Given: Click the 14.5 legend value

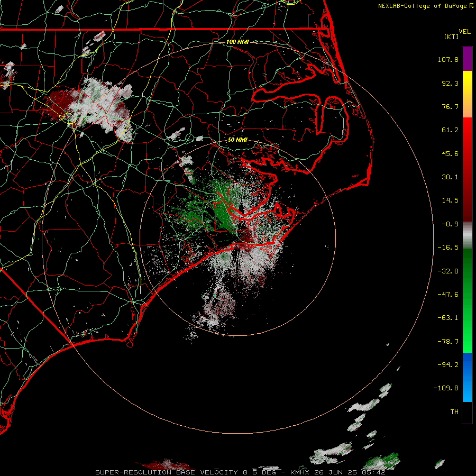Looking at the screenshot, I should pos(450,200).
